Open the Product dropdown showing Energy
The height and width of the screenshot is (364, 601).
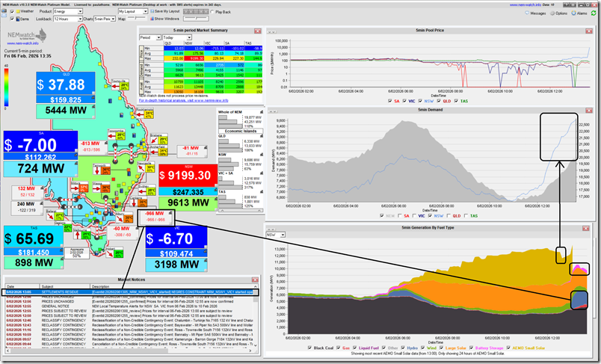pyautogui.click(x=68, y=11)
